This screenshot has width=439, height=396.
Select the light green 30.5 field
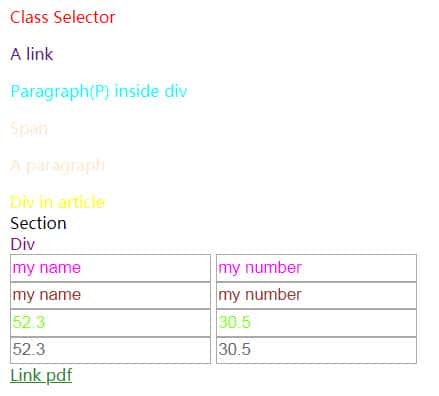316,323
